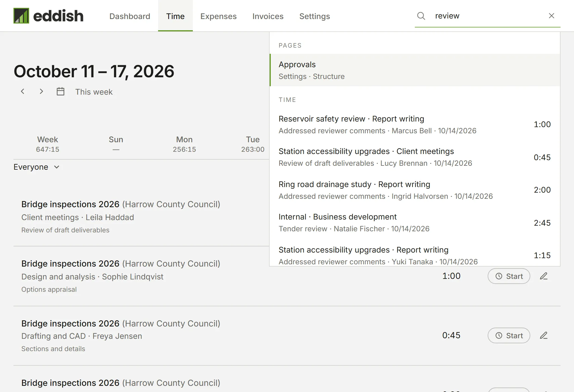
Task: Click the 0:45 duration of Freya Jensen entry
Action: point(451,335)
